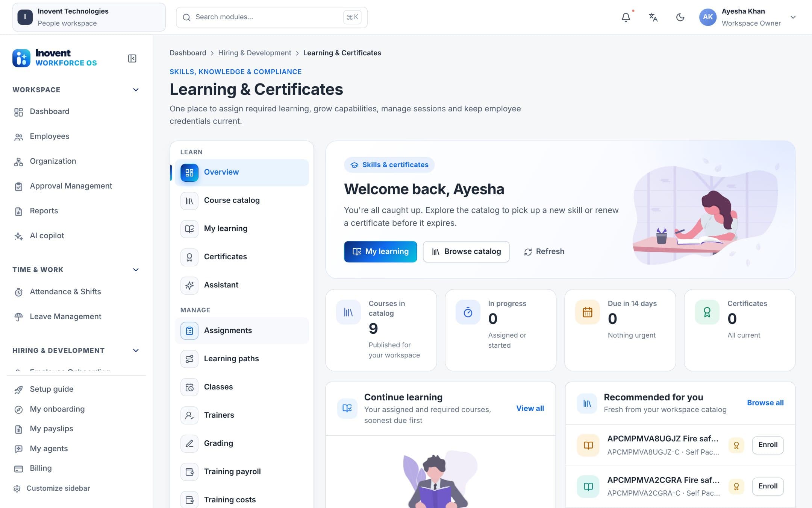This screenshot has height=508, width=812.
Task: Open Training payroll under Manage
Action: pyautogui.click(x=242, y=471)
